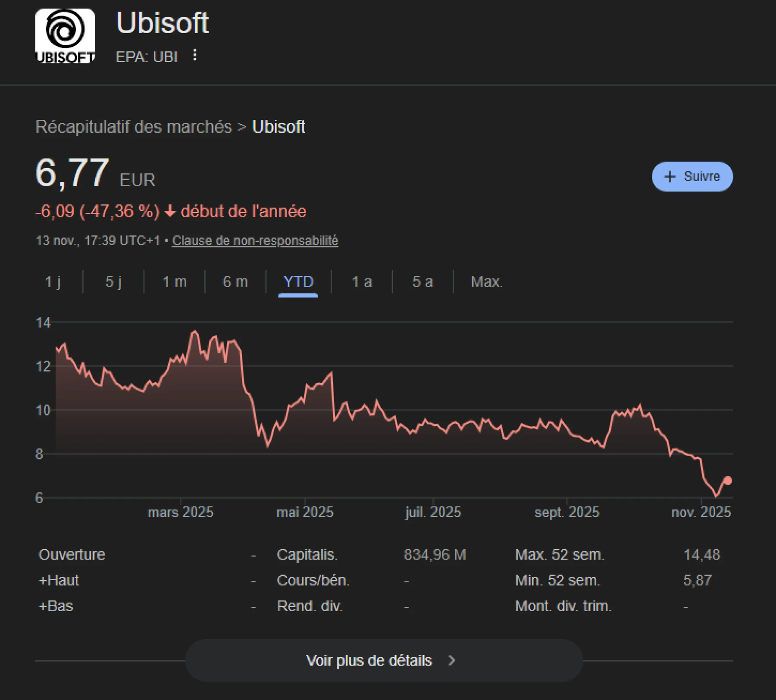776x700 pixels.
Task: Open Clause de non-responsabilité
Action: (256, 241)
